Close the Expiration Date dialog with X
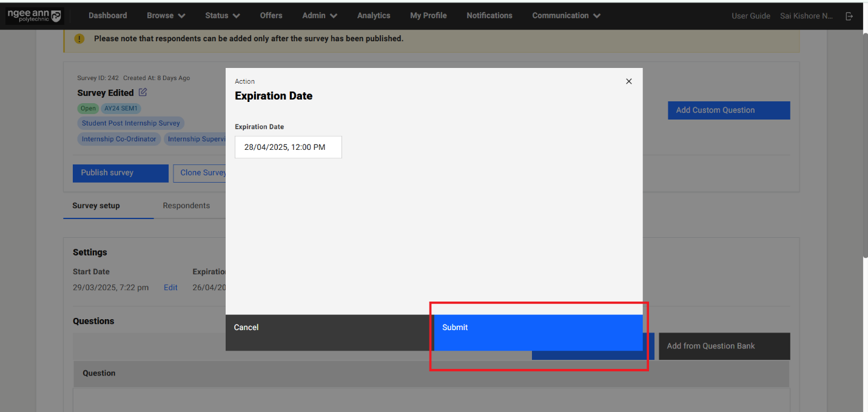The image size is (868, 412). [x=628, y=81]
